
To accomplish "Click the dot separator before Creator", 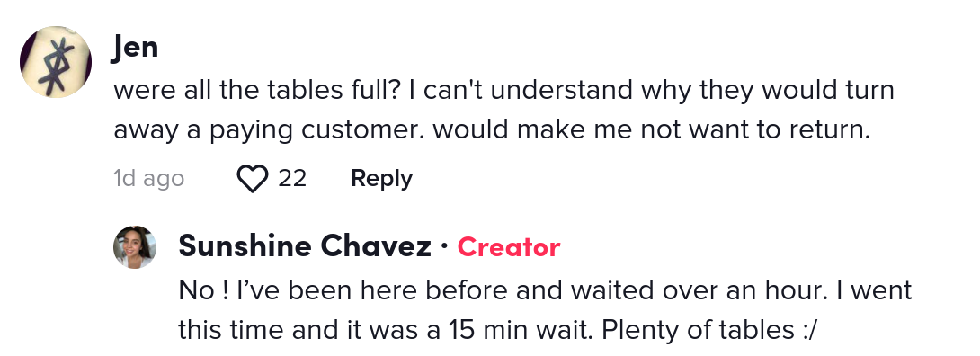I will point(444,246).
